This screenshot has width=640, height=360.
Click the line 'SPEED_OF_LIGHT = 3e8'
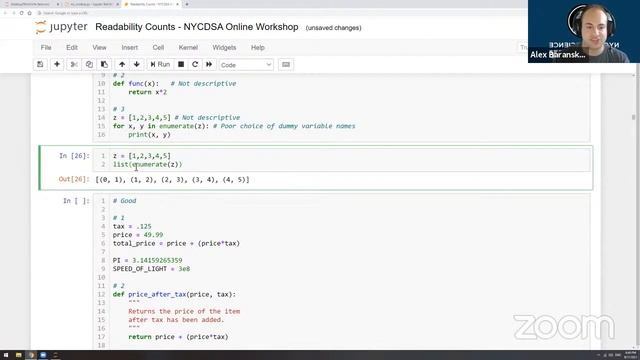151,269
